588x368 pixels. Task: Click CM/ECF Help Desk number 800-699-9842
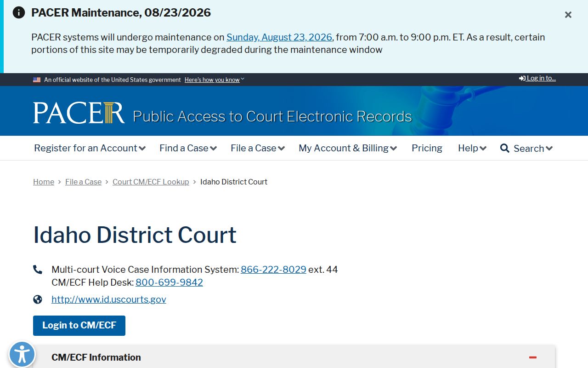click(169, 282)
